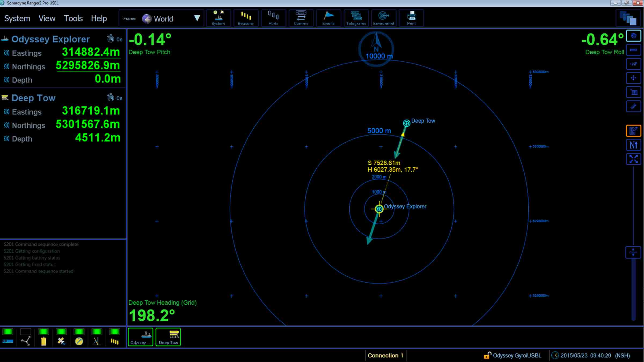The image size is (644, 362).
Task: Select the four-way move arrows tool
Action: 633,78
